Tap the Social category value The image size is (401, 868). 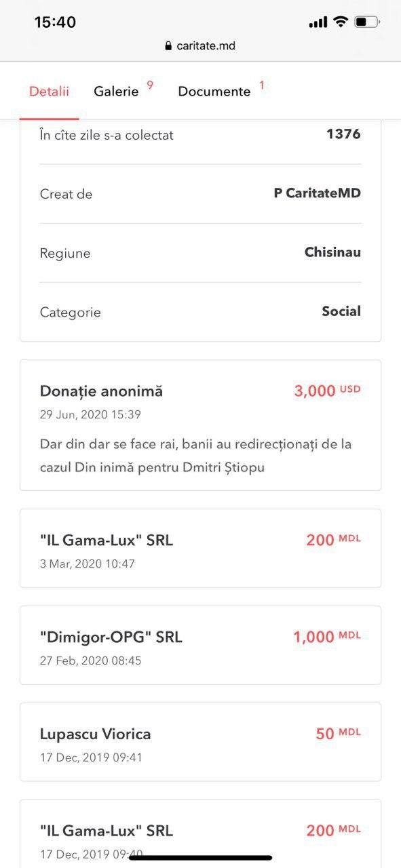341,311
